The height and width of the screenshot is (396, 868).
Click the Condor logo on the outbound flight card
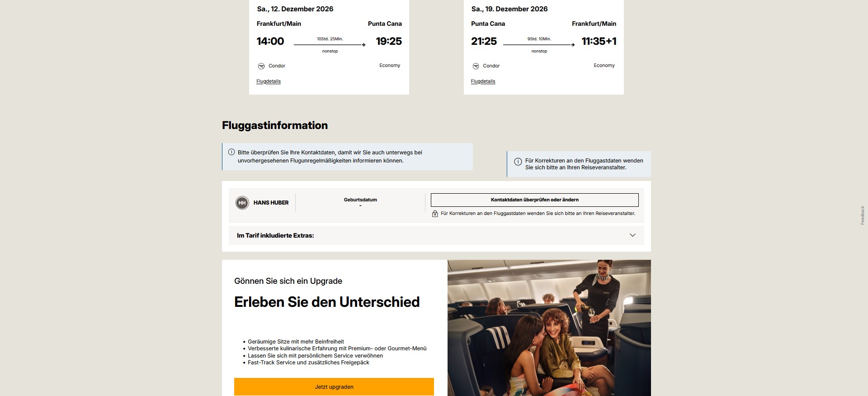pyautogui.click(x=261, y=66)
